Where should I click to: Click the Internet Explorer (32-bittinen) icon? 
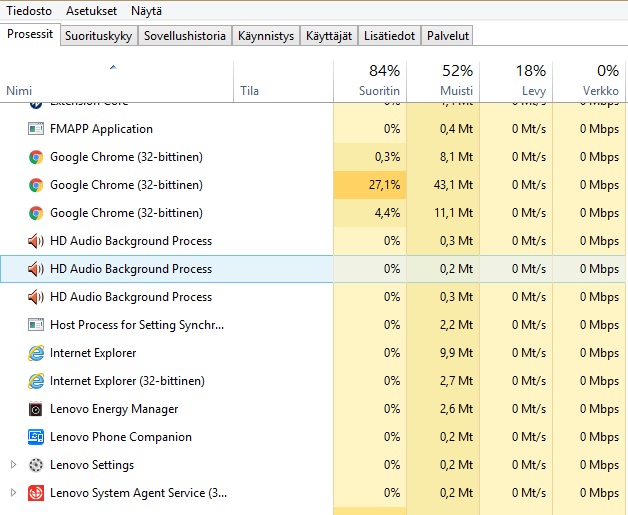[x=36, y=381]
